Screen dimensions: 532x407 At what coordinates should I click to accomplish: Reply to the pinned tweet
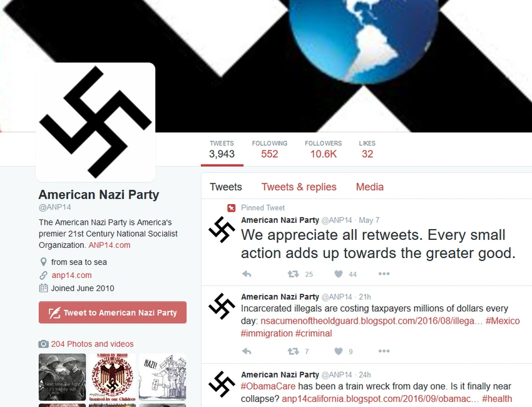tap(247, 274)
